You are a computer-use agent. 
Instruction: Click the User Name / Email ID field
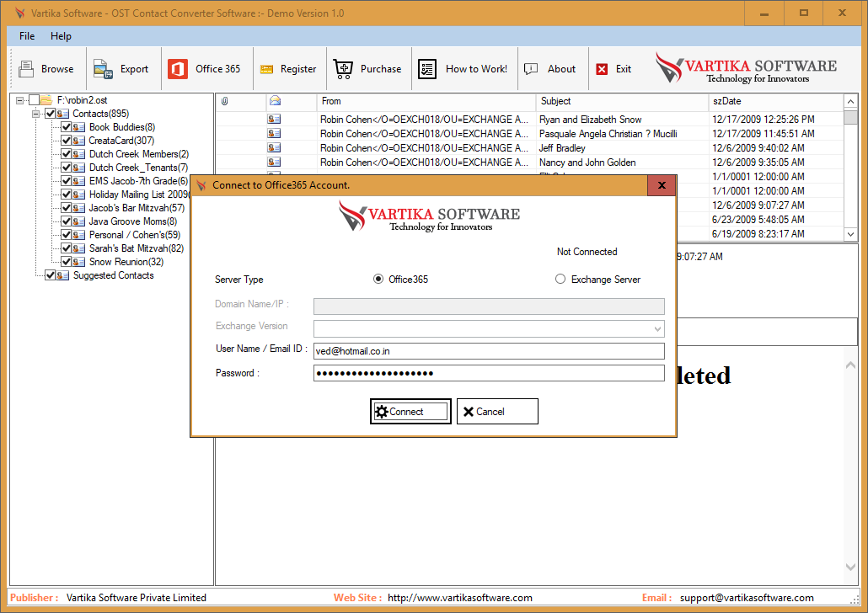coord(489,351)
